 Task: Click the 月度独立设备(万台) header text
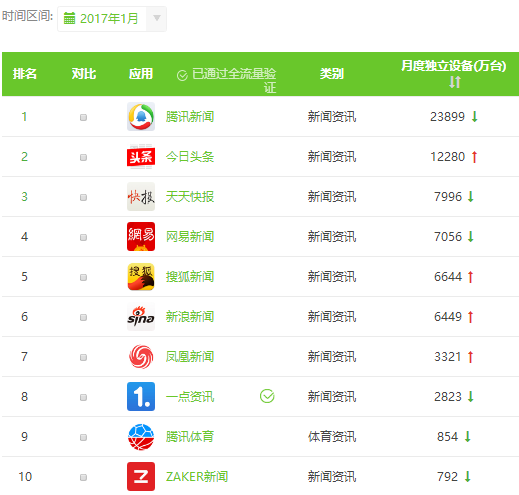[x=454, y=66]
